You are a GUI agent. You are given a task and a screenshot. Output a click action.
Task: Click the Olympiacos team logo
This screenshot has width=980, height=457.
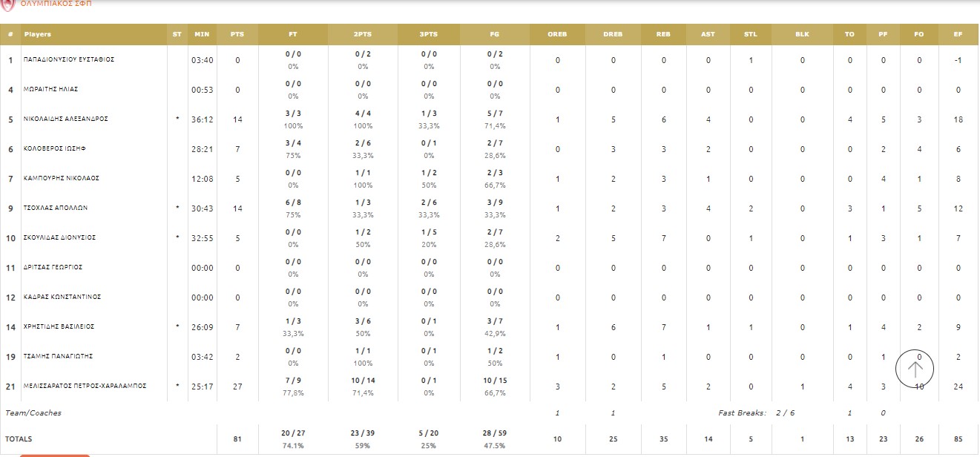click(8, 4)
